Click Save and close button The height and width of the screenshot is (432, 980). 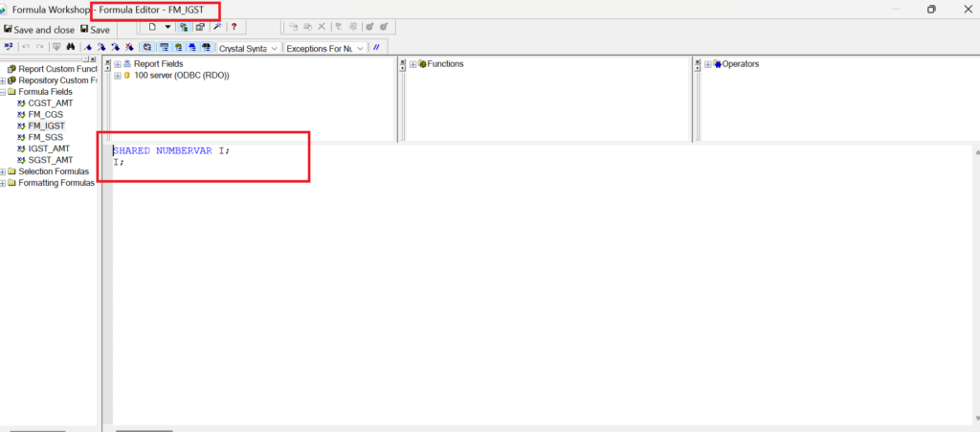pos(38,30)
